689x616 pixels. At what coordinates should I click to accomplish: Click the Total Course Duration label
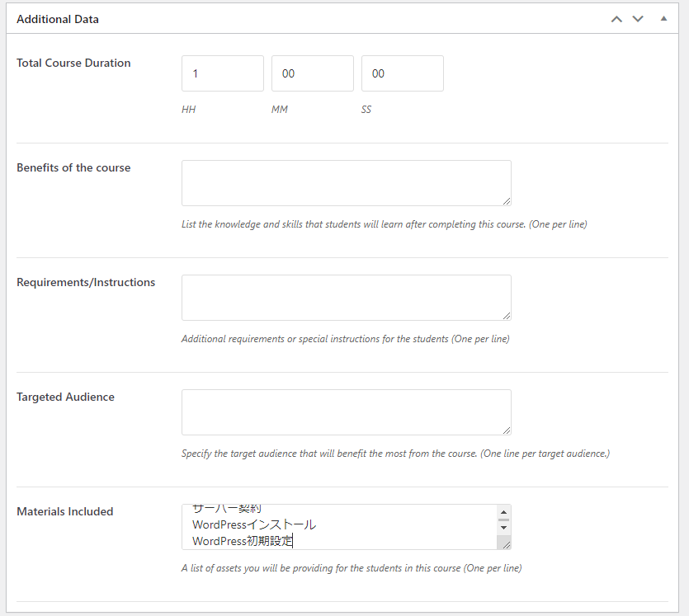pyautogui.click(x=73, y=63)
